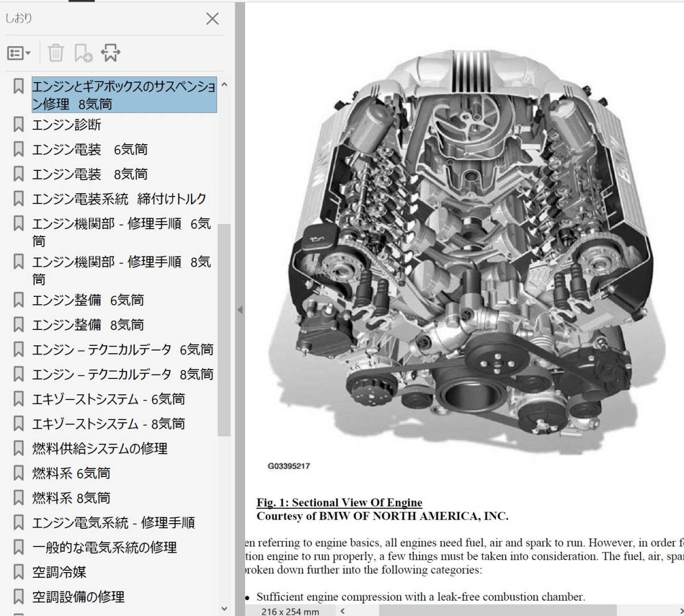Screen dimensions: 684x616
Task: Click the document horizontal scrollbar thumb
Action: click(x=497, y=611)
